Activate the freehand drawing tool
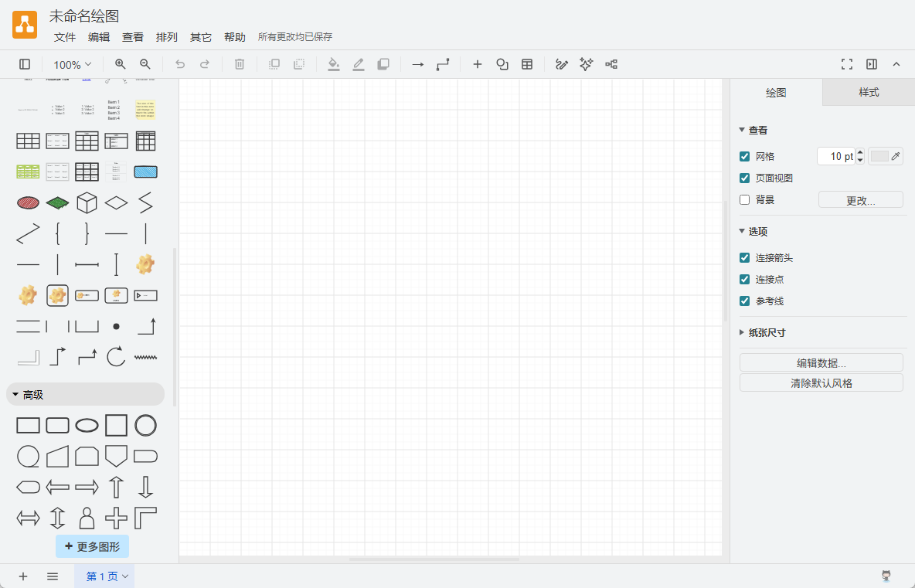The height and width of the screenshot is (588, 915). click(x=561, y=64)
